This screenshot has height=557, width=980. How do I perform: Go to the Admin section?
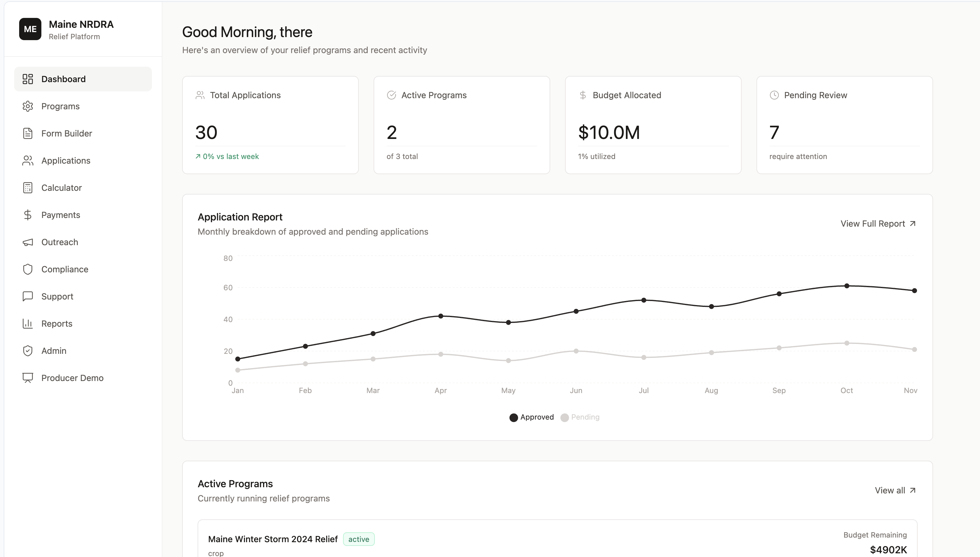(x=53, y=351)
